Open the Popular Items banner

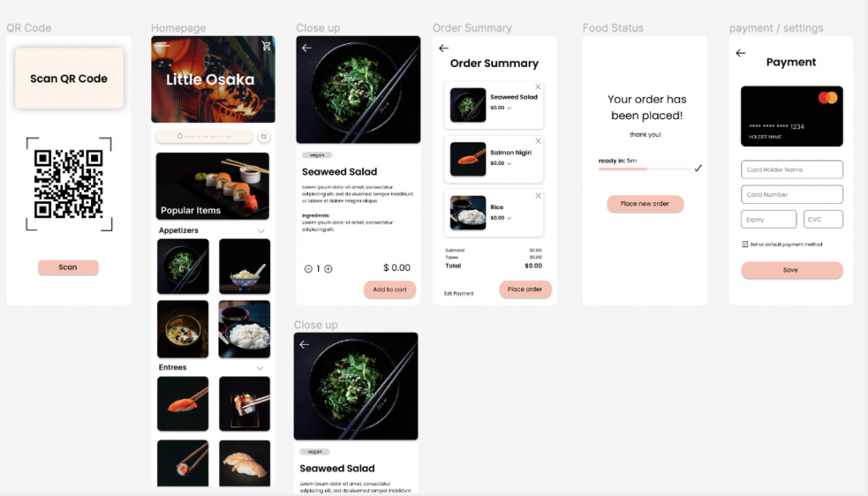(213, 186)
